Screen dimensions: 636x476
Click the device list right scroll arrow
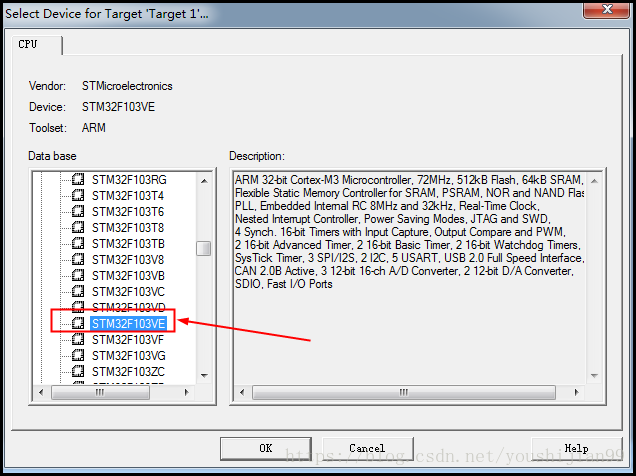click(x=187, y=392)
